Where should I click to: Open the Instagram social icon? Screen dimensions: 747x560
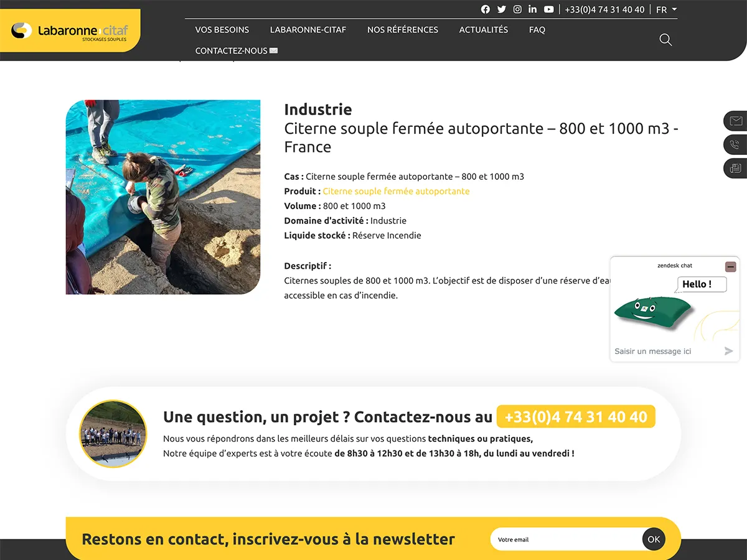click(517, 9)
